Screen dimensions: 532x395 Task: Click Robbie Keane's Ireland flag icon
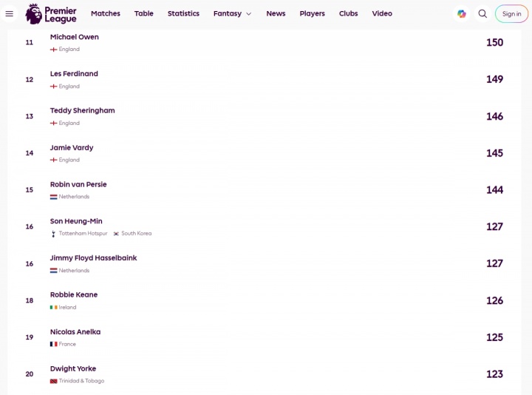coord(53,308)
